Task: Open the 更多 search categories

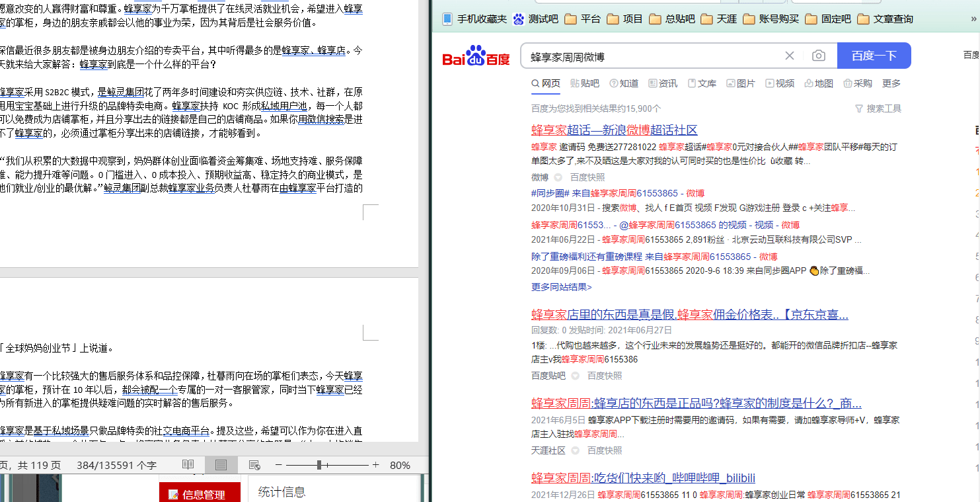Action: click(891, 83)
